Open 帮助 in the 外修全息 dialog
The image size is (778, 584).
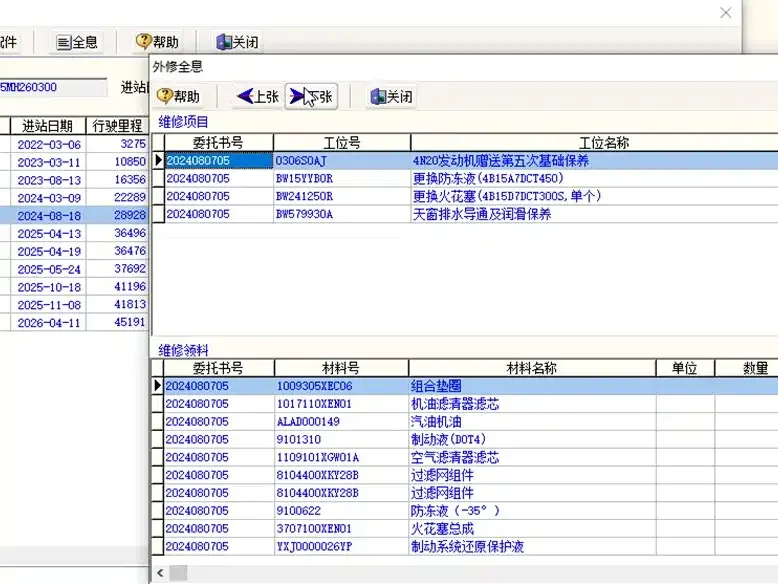pyautogui.click(x=178, y=96)
